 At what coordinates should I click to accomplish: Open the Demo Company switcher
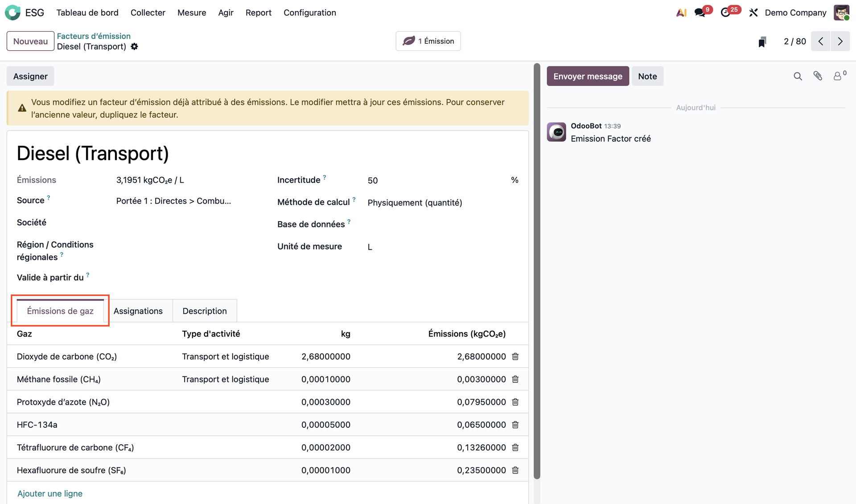(795, 13)
